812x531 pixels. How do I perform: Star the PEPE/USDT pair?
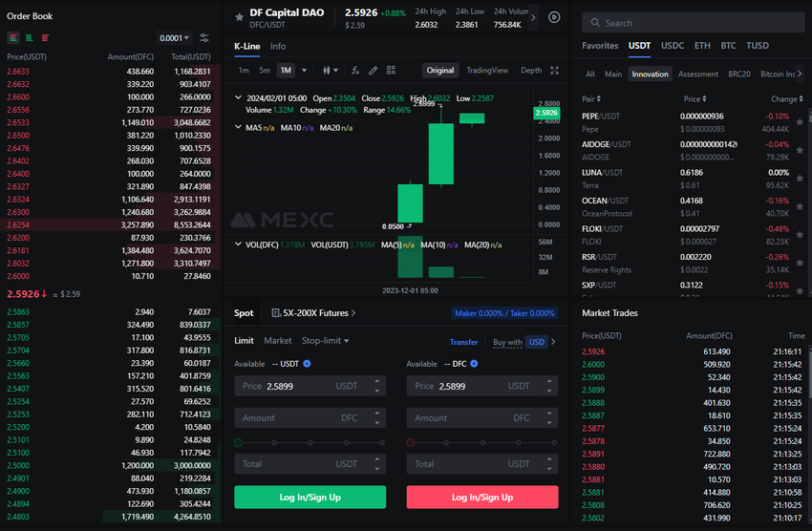[800, 122]
